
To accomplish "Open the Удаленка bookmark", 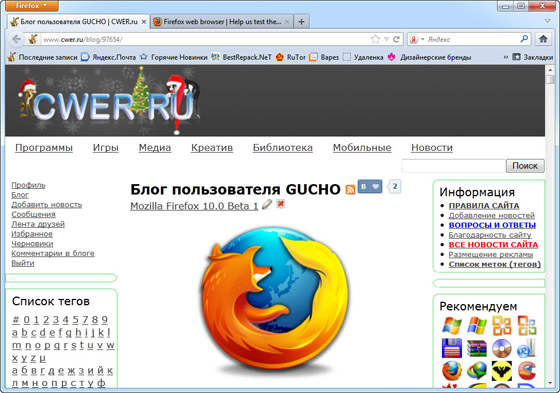I will 363,57.
